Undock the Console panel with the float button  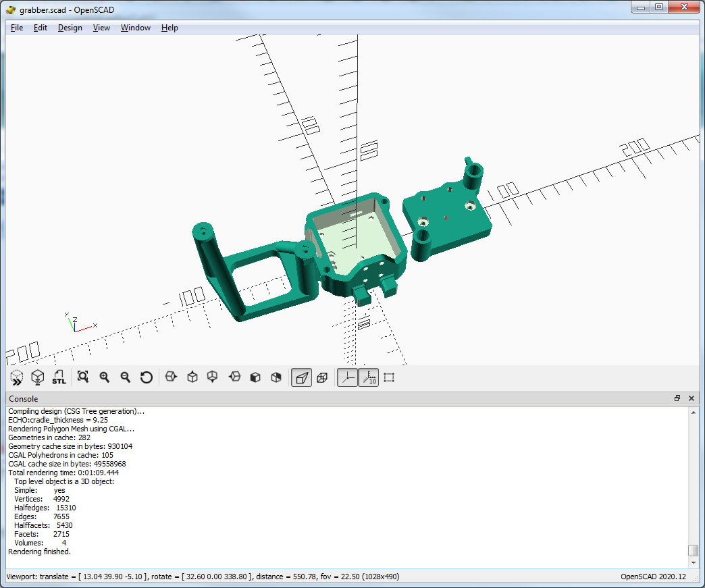(677, 398)
